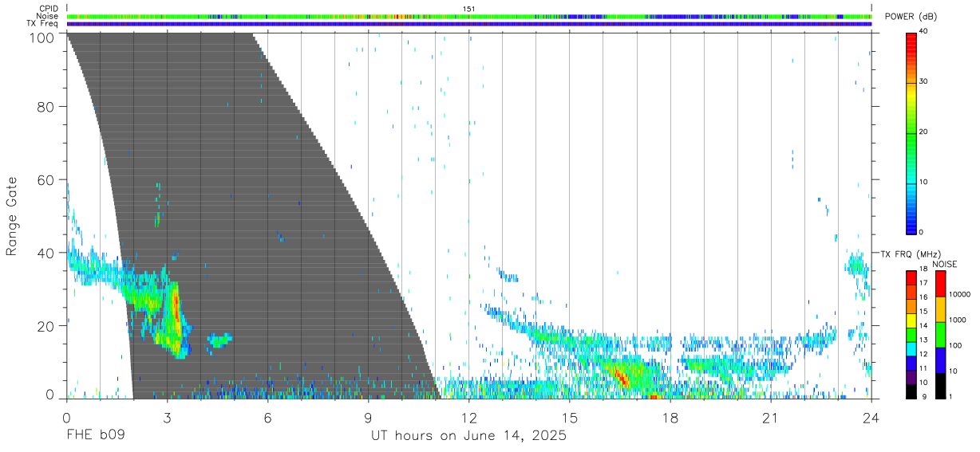This screenshot has height=452, width=980.
Task: Select the green segment of NOISE legend
Action: (940, 335)
